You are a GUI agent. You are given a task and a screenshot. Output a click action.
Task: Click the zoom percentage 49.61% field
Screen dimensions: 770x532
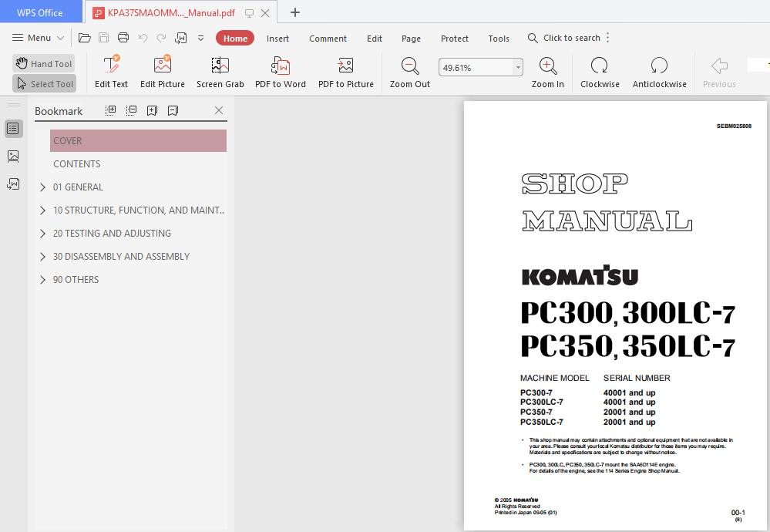coord(476,67)
